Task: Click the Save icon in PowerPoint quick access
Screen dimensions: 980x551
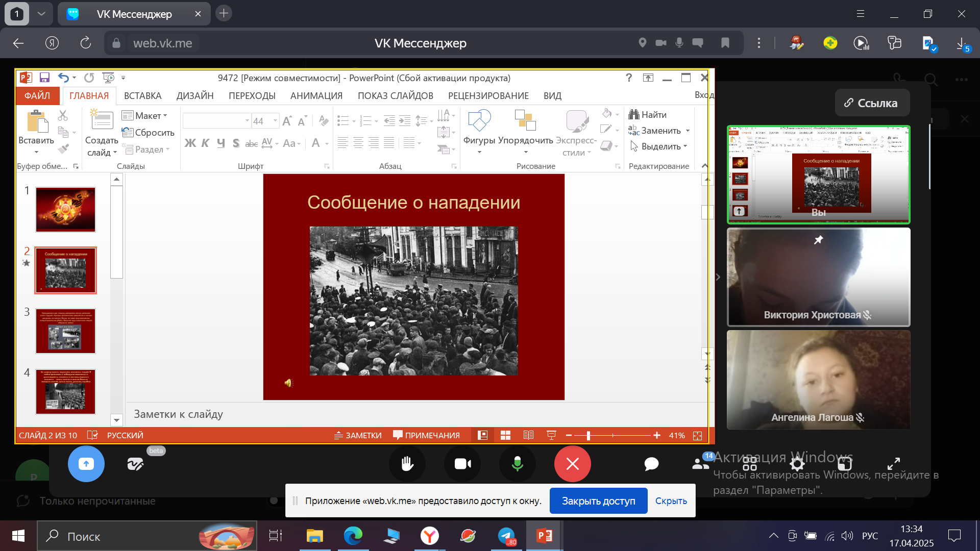Action: coord(44,78)
